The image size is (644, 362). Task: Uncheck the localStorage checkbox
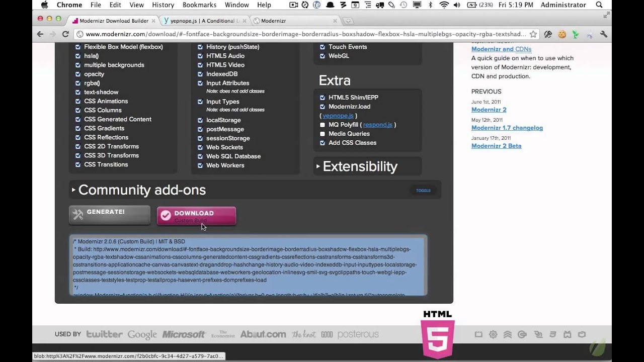point(200,120)
